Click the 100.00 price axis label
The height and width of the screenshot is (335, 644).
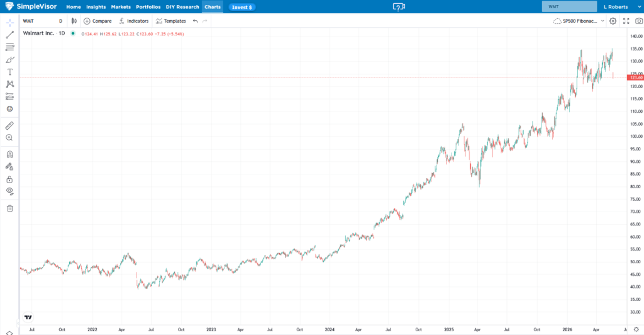(x=636, y=137)
